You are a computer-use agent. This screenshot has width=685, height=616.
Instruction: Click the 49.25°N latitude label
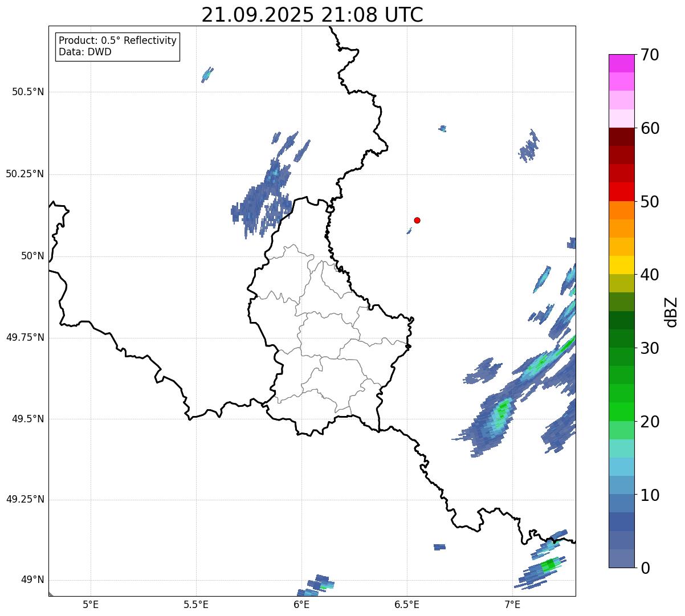click(x=25, y=499)
